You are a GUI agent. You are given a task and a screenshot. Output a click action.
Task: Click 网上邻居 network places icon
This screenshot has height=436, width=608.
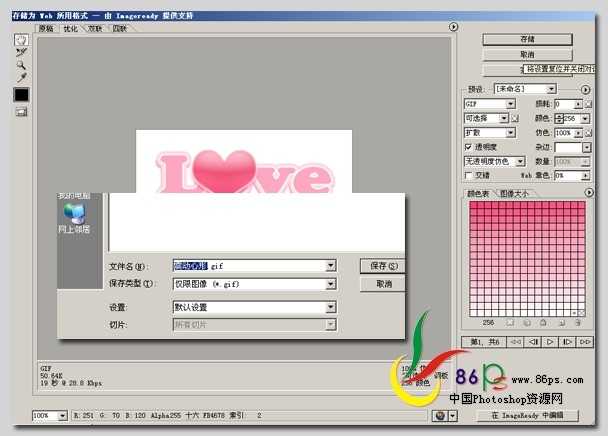[x=74, y=219]
